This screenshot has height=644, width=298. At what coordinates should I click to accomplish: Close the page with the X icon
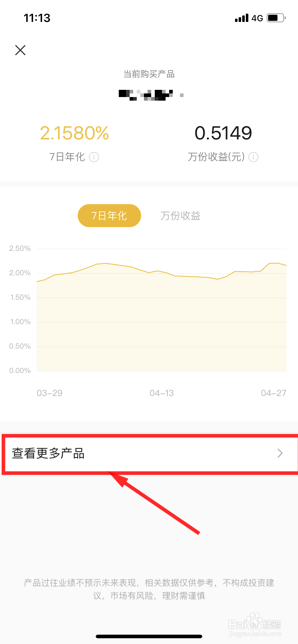click(x=21, y=50)
